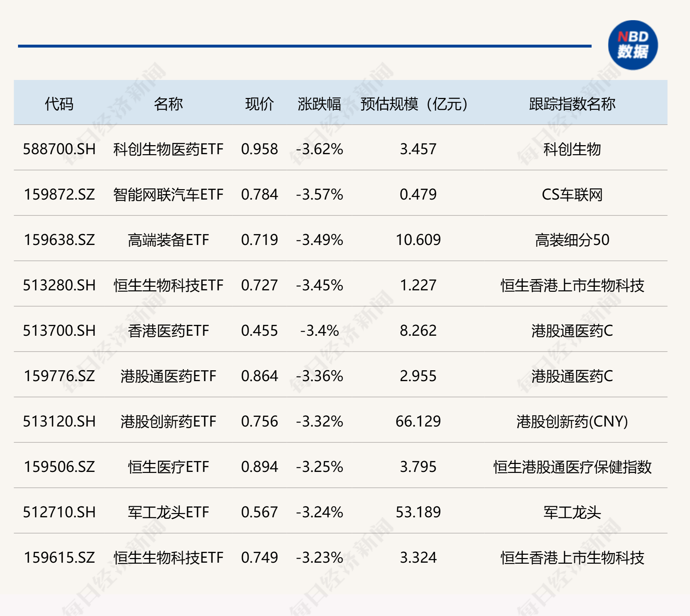Select the 涨跌幅 column header

319,104
